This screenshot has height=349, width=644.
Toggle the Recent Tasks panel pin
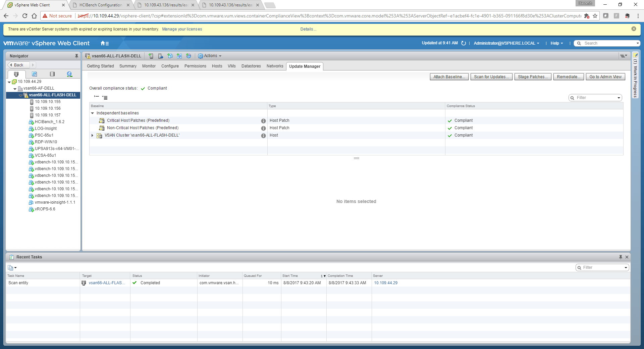(621, 257)
